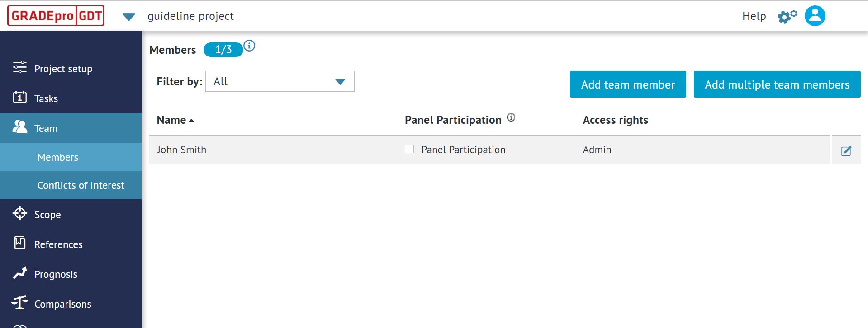The width and height of the screenshot is (868, 328).
Task: Click the info icon next to Members count
Action: (250, 45)
